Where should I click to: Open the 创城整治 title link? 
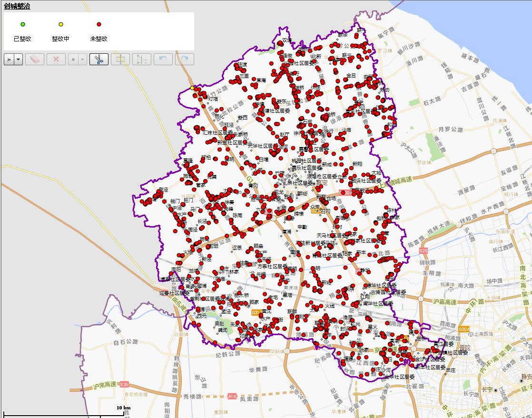(17, 6)
